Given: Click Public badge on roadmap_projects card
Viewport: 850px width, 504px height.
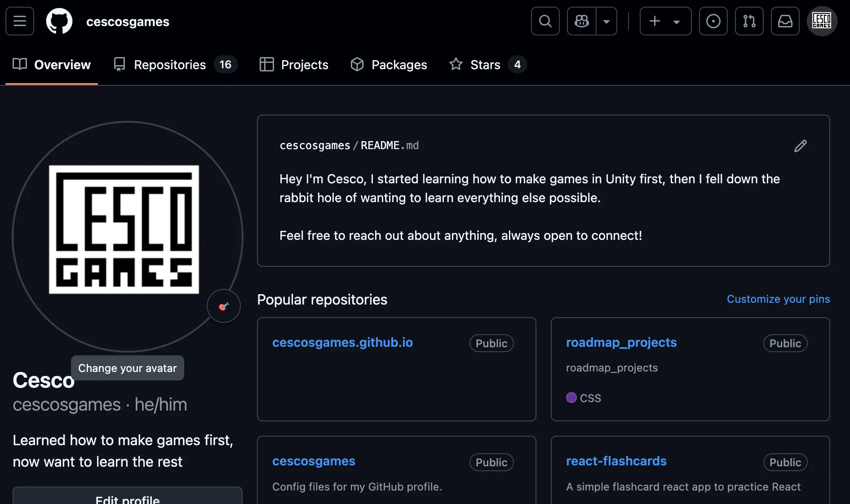Looking at the screenshot, I should click(x=785, y=343).
